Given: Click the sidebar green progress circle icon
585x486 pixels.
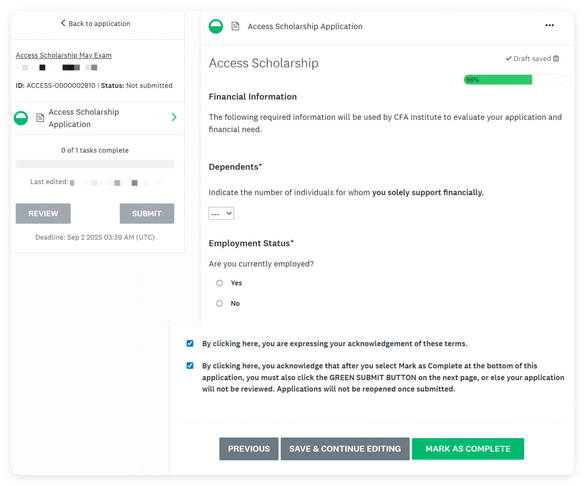Looking at the screenshot, I should [x=21, y=118].
